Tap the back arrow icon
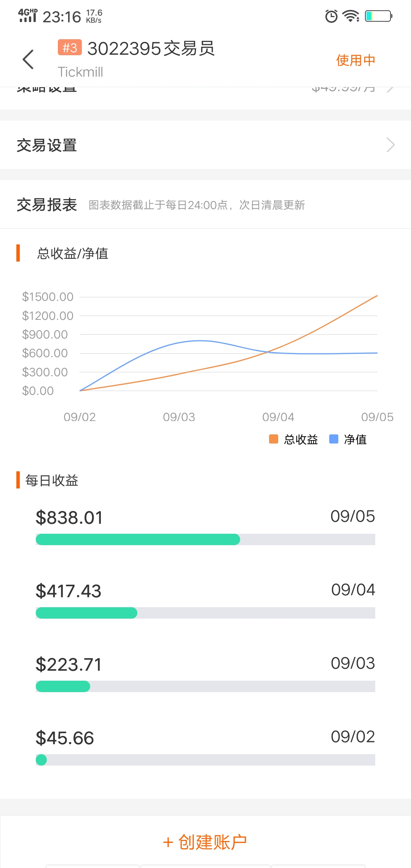The image size is (411, 868). click(x=28, y=60)
